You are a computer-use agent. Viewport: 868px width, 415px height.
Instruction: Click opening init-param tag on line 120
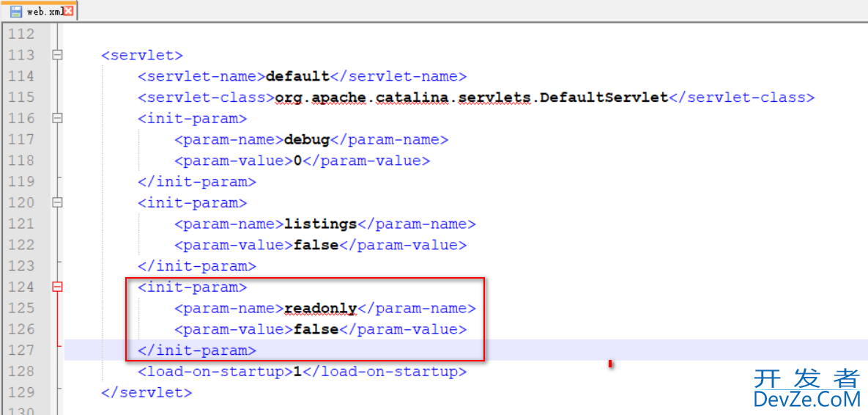(x=192, y=203)
